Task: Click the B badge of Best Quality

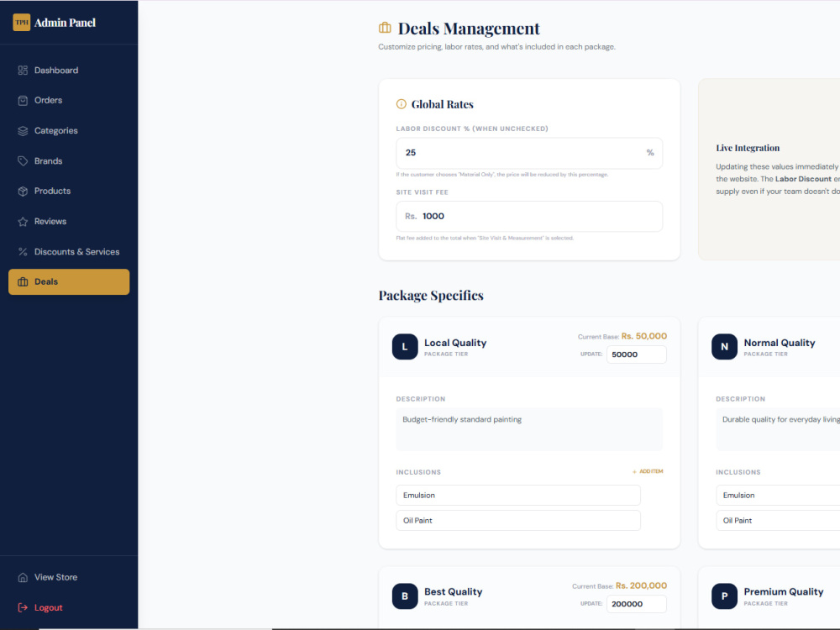Action: [405, 596]
